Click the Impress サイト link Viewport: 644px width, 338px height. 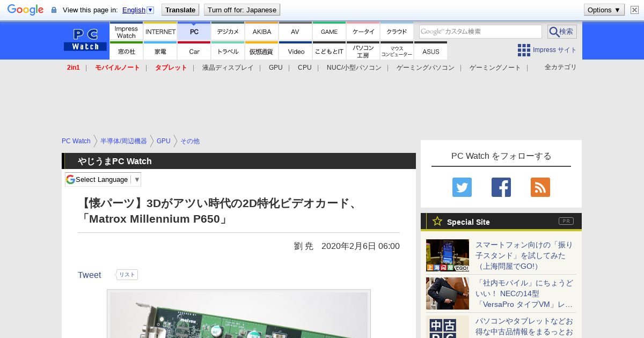tap(555, 50)
